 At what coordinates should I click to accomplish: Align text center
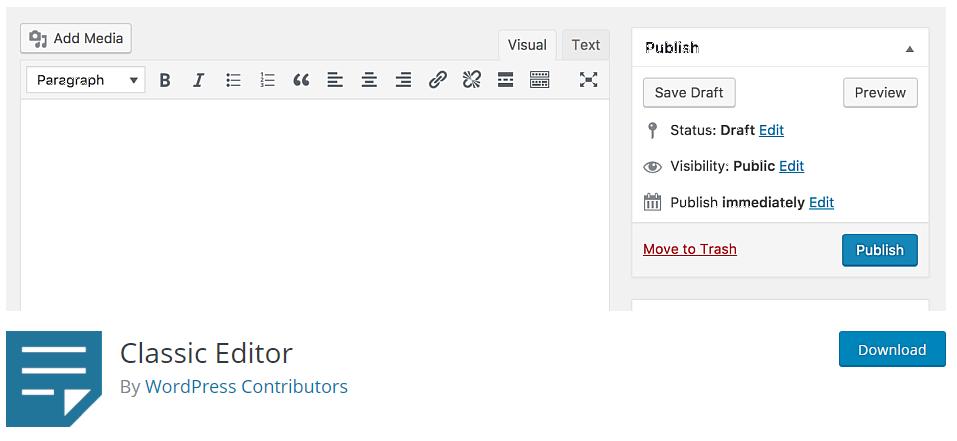(369, 80)
